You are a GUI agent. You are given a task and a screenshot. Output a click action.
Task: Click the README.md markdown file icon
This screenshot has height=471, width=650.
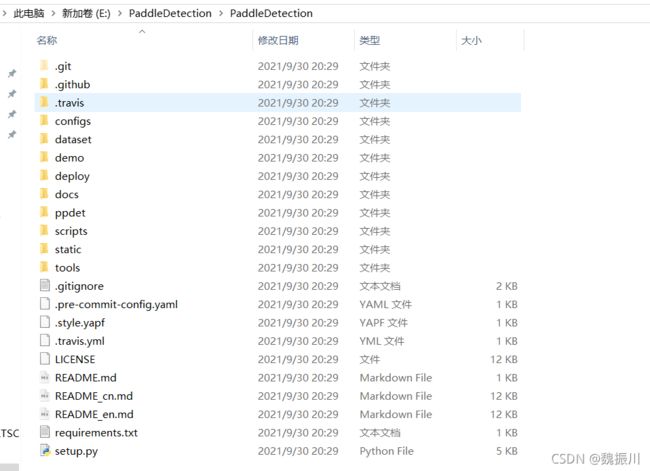tap(45, 377)
